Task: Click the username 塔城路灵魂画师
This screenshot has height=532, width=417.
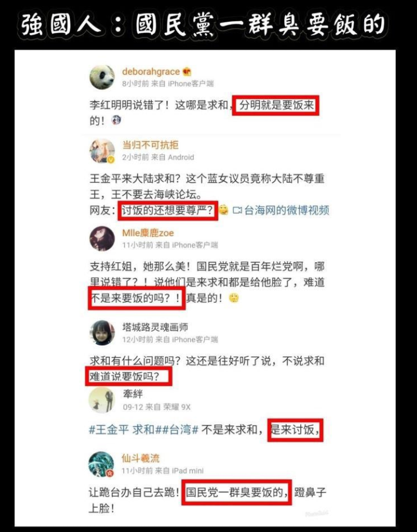Action: coord(155,327)
